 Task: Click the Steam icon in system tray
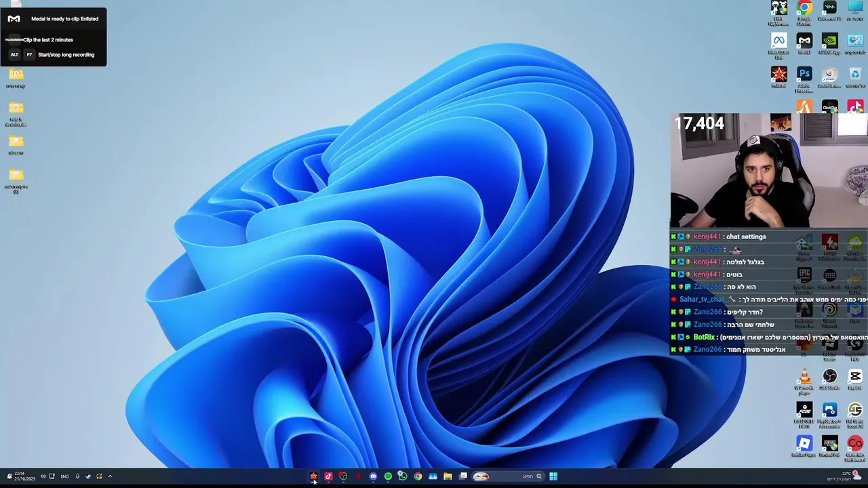click(x=87, y=476)
